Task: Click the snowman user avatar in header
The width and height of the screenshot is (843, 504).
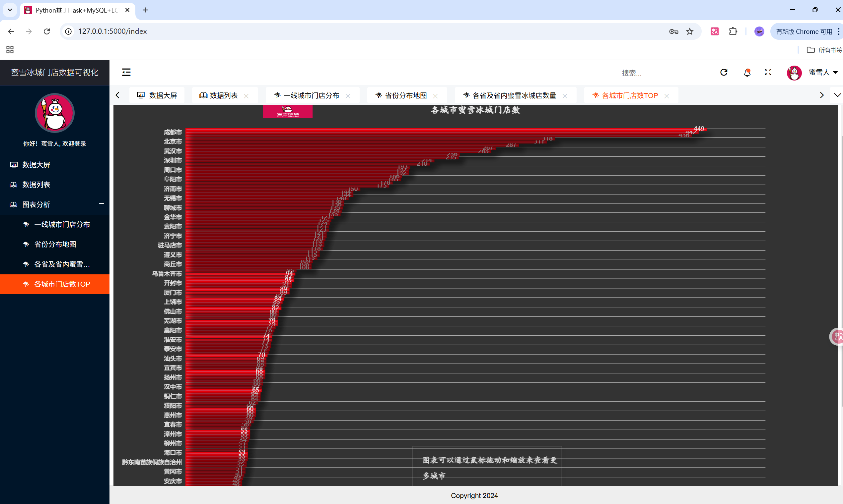Action: 794,73
